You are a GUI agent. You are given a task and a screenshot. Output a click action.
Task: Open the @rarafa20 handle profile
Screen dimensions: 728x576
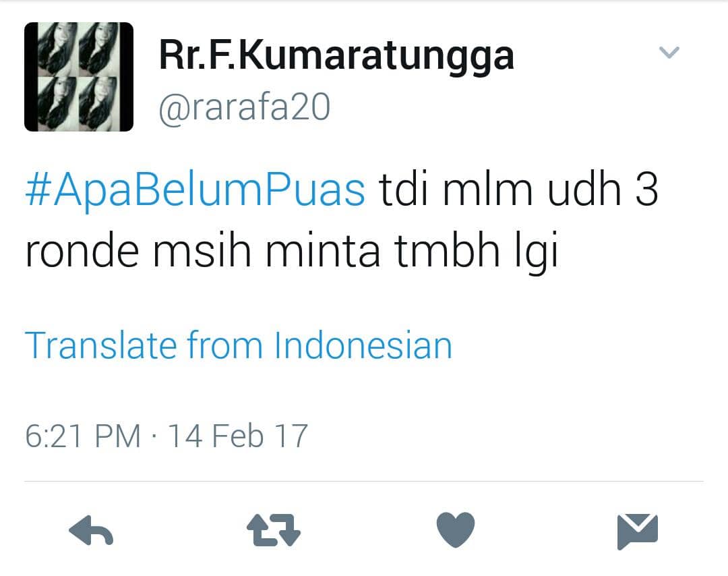(x=244, y=107)
